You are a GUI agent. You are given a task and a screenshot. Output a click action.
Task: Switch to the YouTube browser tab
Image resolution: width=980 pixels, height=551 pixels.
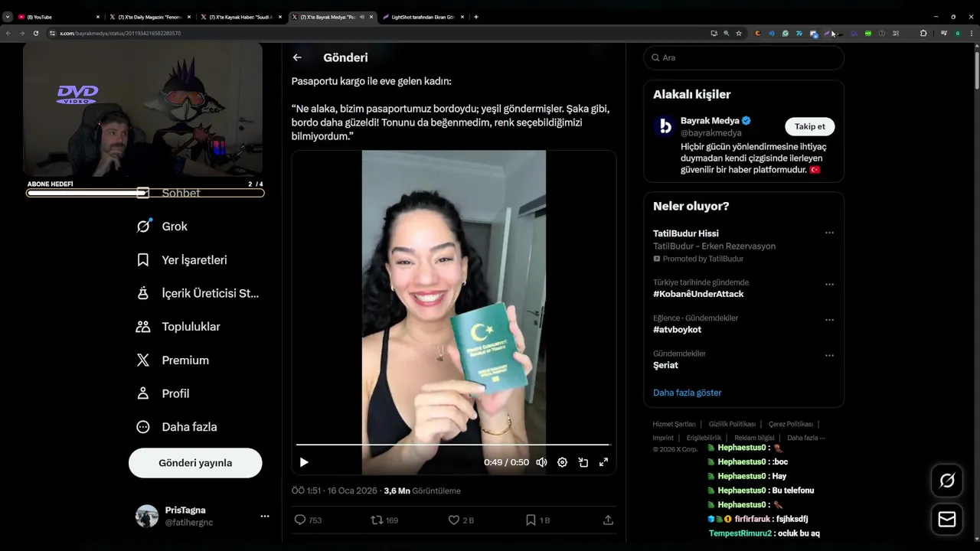point(57,17)
